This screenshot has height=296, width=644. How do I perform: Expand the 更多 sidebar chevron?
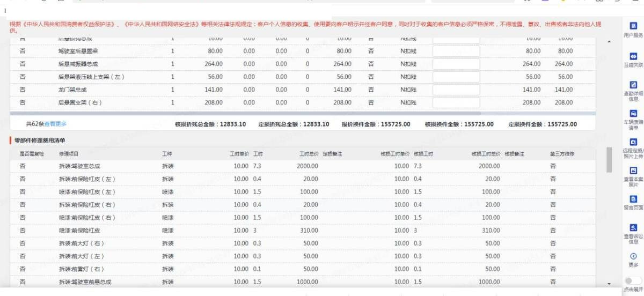pos(633,256)
